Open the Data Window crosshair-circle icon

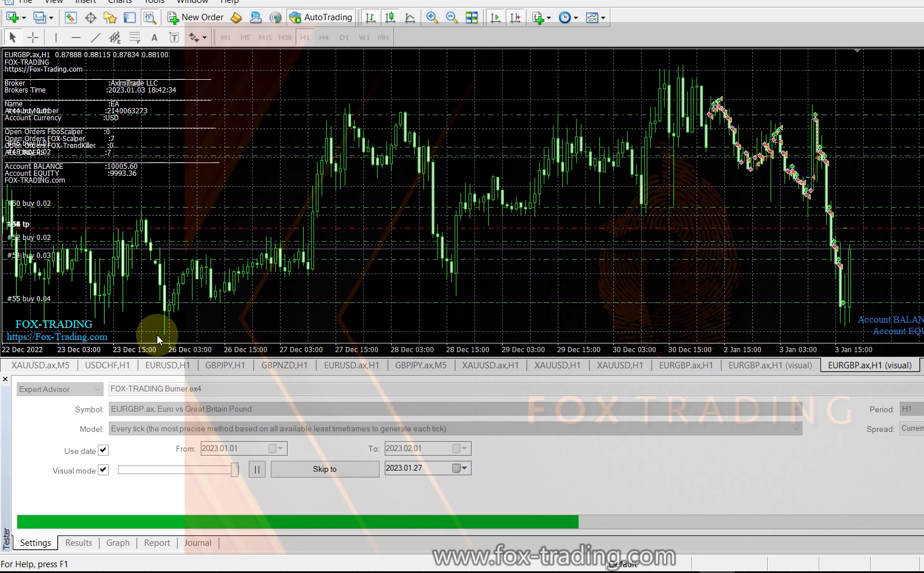point(91,17)
